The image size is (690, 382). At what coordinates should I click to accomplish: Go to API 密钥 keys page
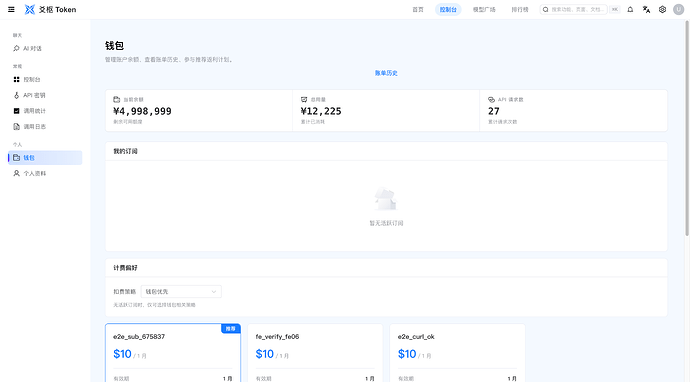click(45, 95)
